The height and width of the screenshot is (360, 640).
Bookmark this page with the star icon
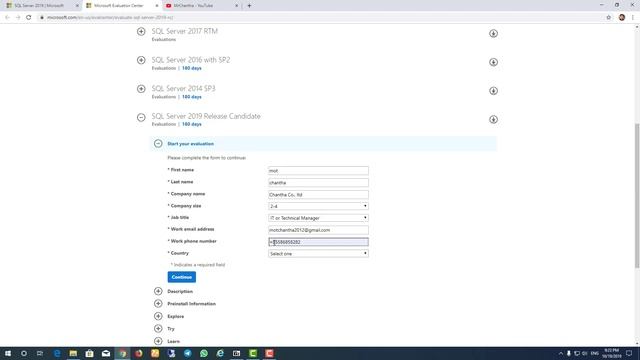[609, 18]
